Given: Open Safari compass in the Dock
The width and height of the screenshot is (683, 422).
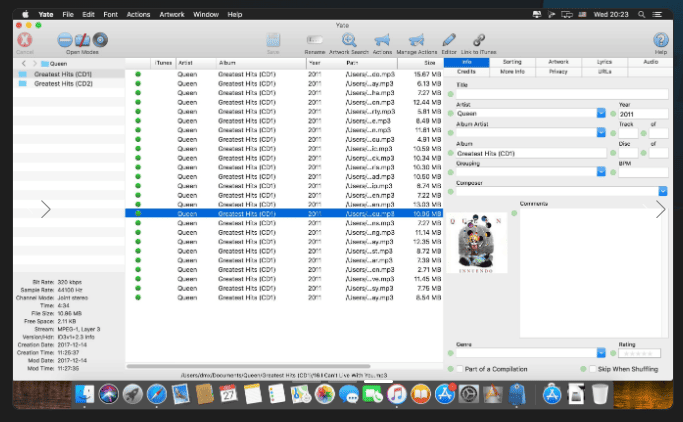Looking at the screenshot, I should [x=156, y=395].
